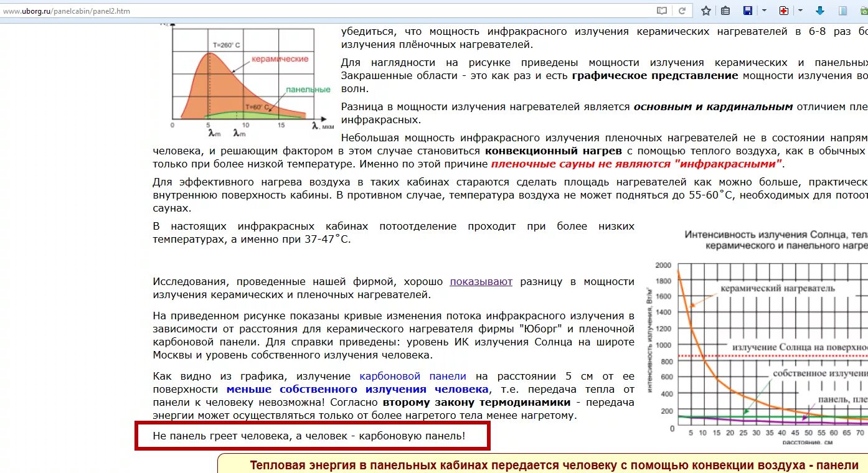868x473 pixels.
Task: Toggle the sidebar panel icon in the toolbar
Action: click(x=842, y=11)
